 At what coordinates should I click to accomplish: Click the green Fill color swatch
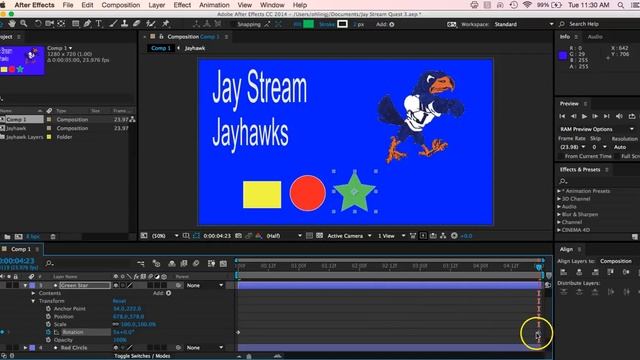point(309,24)
